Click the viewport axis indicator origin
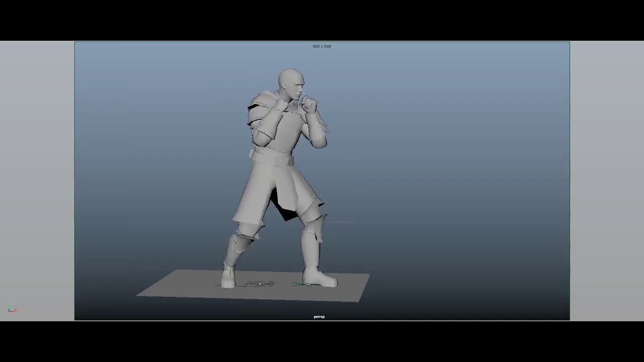644x362 pixels. coord(10,311)
